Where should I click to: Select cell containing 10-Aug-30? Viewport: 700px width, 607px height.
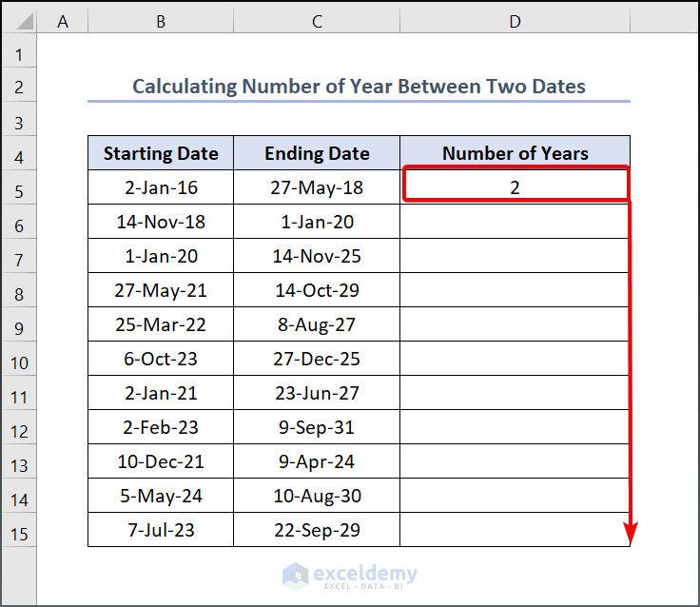317,496
